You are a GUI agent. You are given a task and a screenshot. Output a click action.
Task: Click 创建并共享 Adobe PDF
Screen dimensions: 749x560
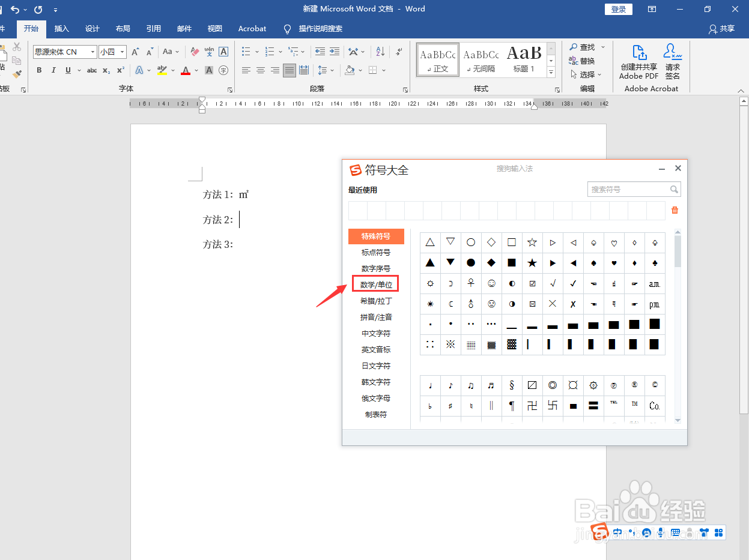tap(639, 62)
